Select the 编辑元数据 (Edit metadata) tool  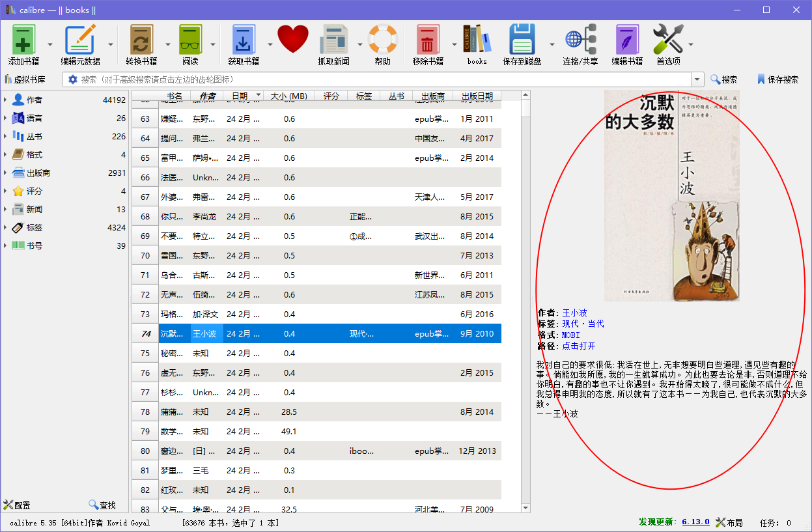click(81, 39)
